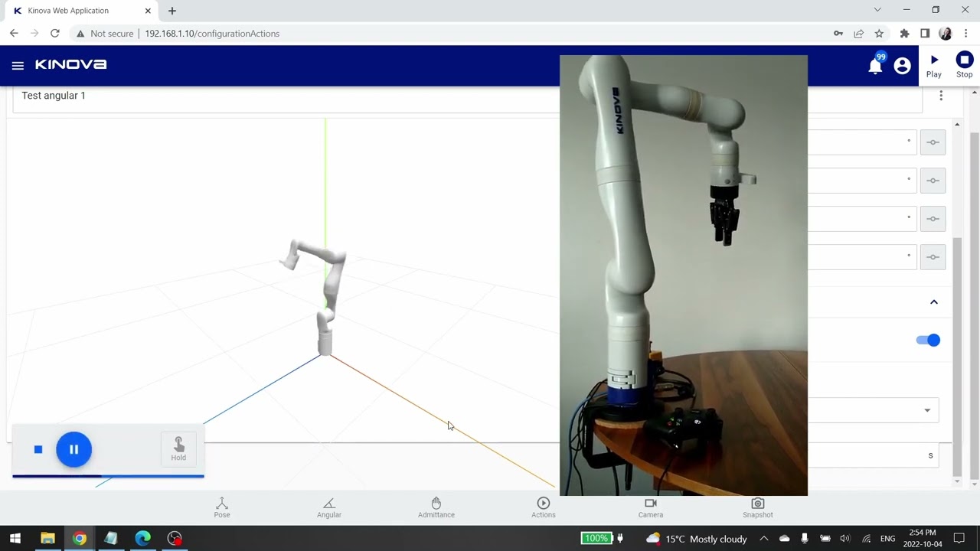Open a new browser tab

172,11
